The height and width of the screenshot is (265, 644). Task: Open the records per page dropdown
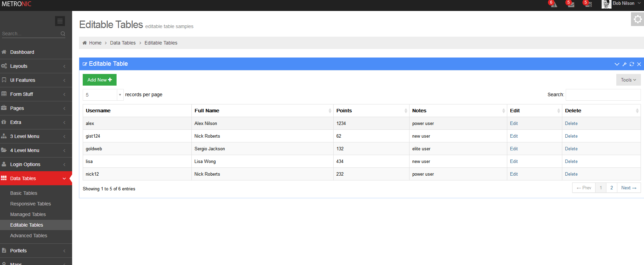point(103,95)
